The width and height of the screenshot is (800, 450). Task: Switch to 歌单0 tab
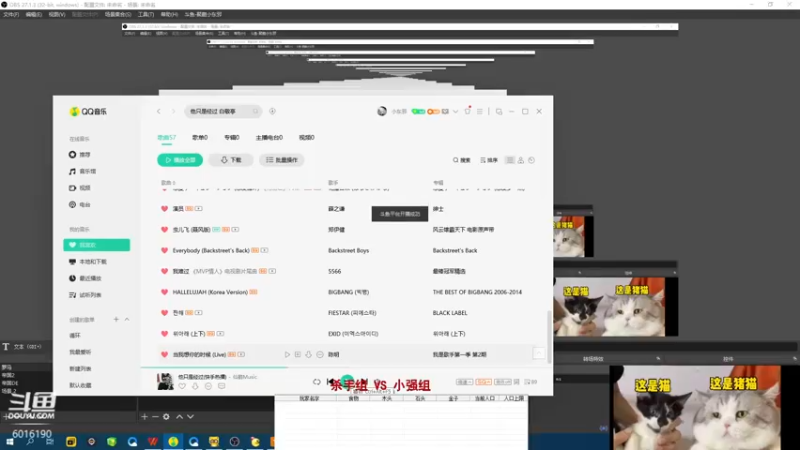(200, 138)
